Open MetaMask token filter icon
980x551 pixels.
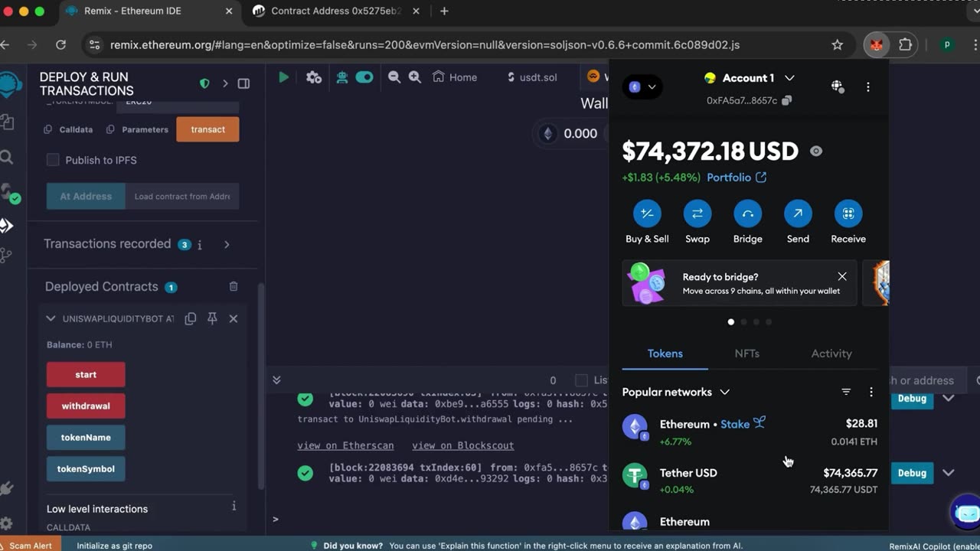[x=846, y=392]
